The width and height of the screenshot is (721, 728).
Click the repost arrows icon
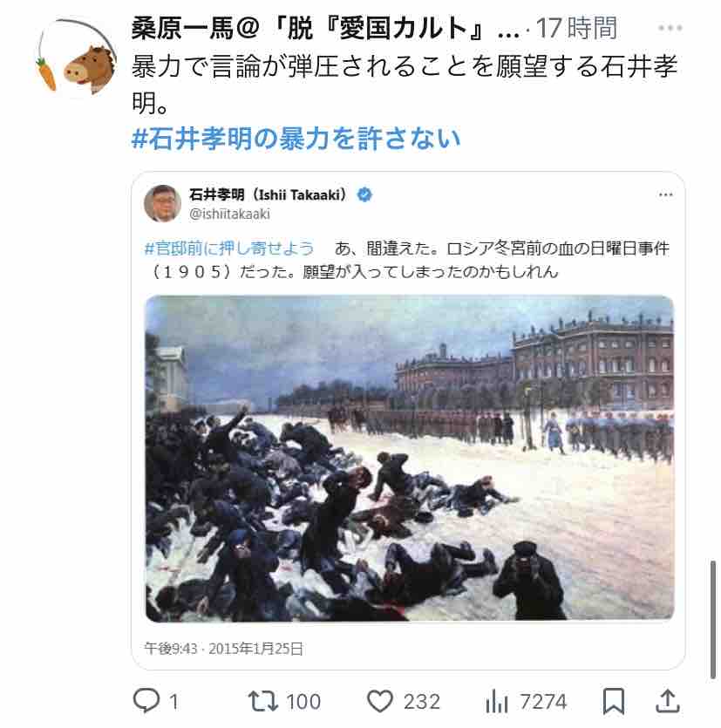[x=262, y=701]
